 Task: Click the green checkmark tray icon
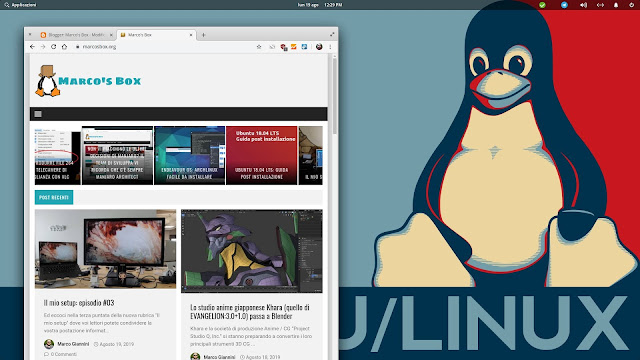tap(542, 5)
